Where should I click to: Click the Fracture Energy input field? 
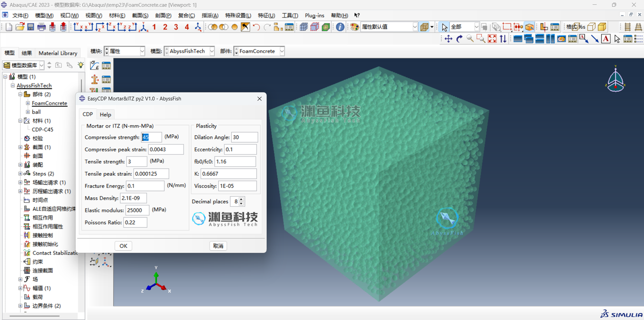145,186
